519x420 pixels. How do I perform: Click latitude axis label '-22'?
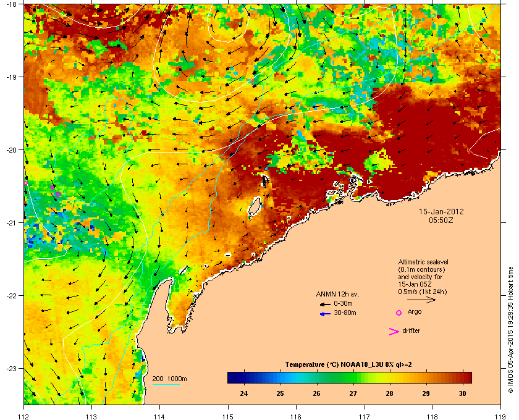pyautogui.click(x=11, y=296)
